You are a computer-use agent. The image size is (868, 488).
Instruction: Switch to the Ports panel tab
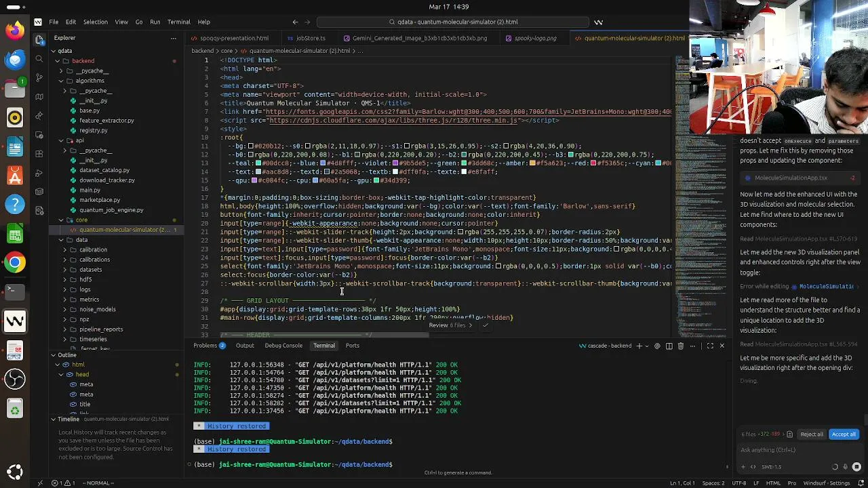[353, 346]
